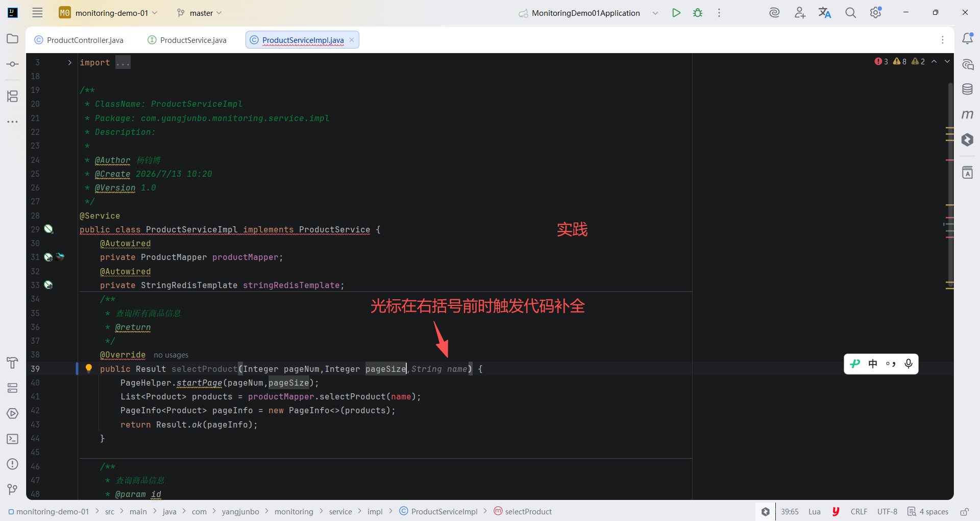The image size is (980, 521).
Task: Jump to next highlighted error
Action: point(947,61)
